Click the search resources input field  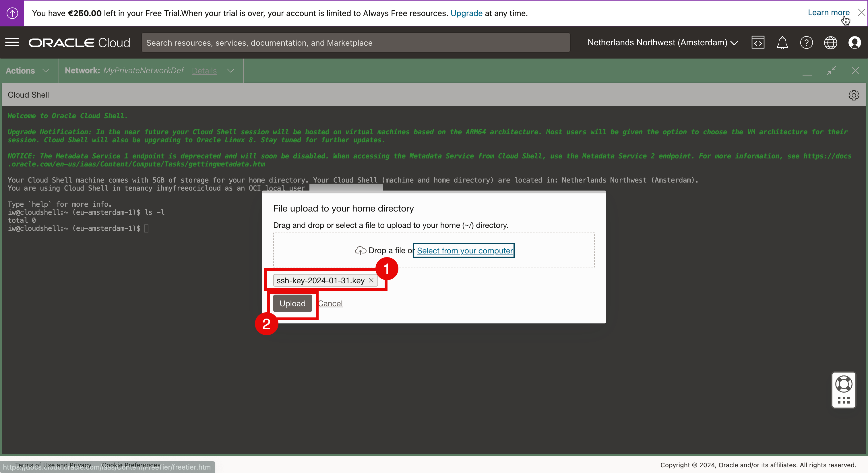tap(355, 43)
